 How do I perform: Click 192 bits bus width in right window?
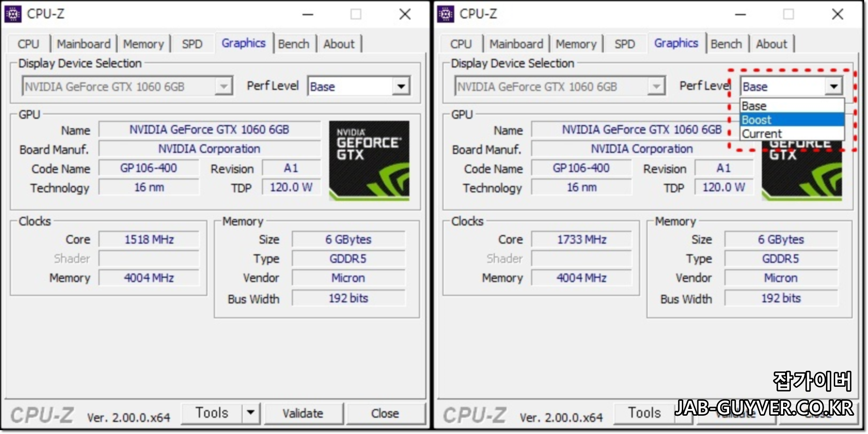pos(781,298)
